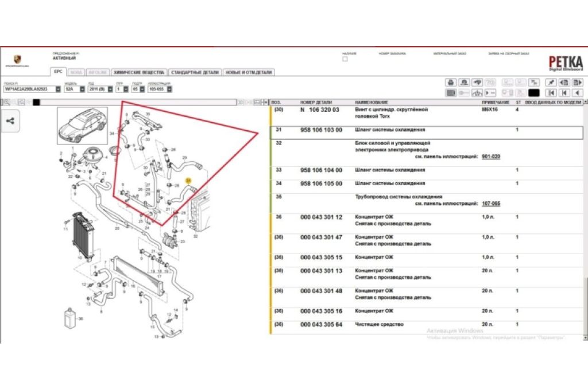Select part number 958 106 103 00
The height and width of the screenshot is (390, 588).
(x=321, y=130)
